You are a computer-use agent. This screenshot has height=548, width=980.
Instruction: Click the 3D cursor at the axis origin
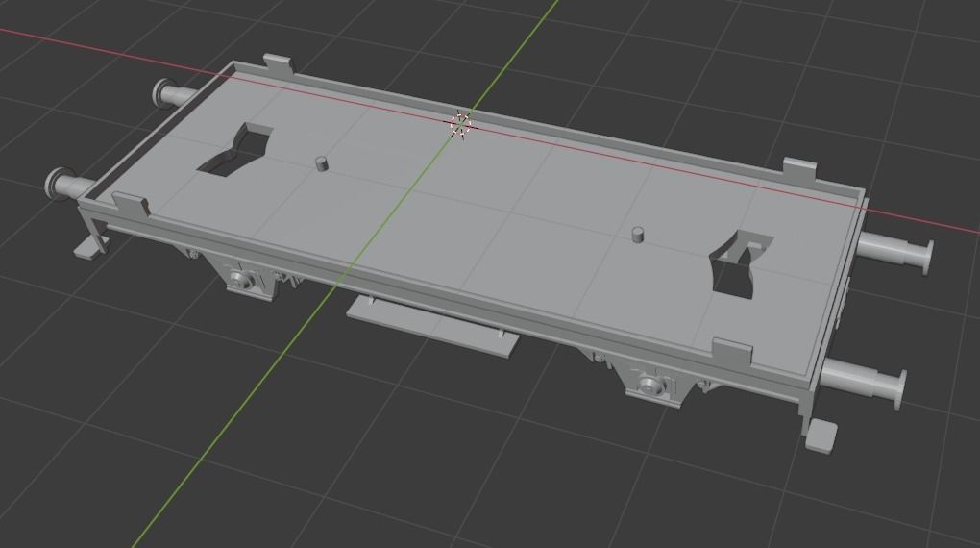point(461,124)
